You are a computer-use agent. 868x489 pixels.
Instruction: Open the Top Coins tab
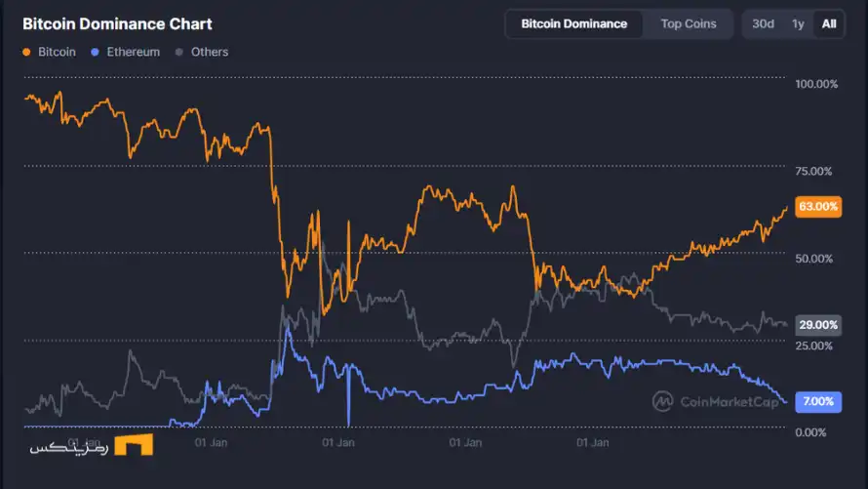689,23
